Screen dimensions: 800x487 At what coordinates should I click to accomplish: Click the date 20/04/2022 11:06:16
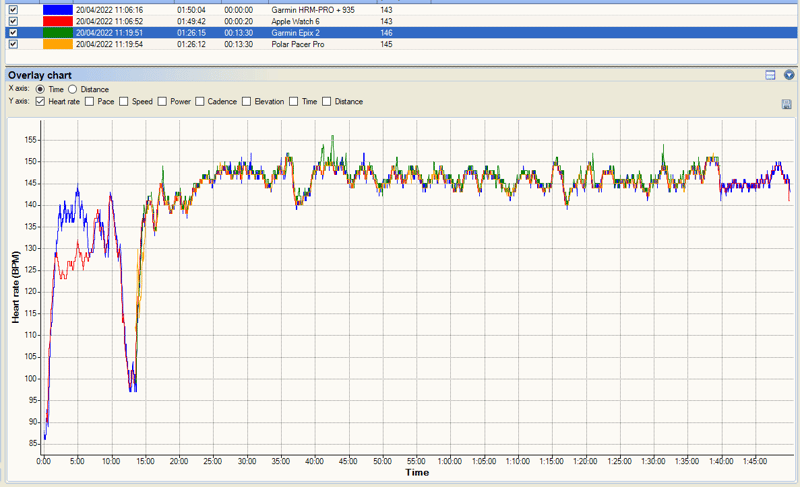109,10
